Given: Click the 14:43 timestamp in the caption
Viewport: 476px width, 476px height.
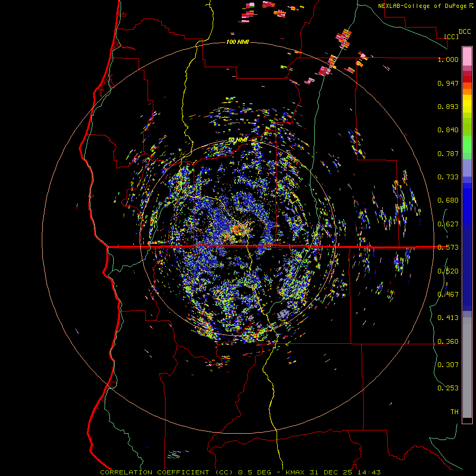Looking at the screenshot, I should [x=369, y=472].
